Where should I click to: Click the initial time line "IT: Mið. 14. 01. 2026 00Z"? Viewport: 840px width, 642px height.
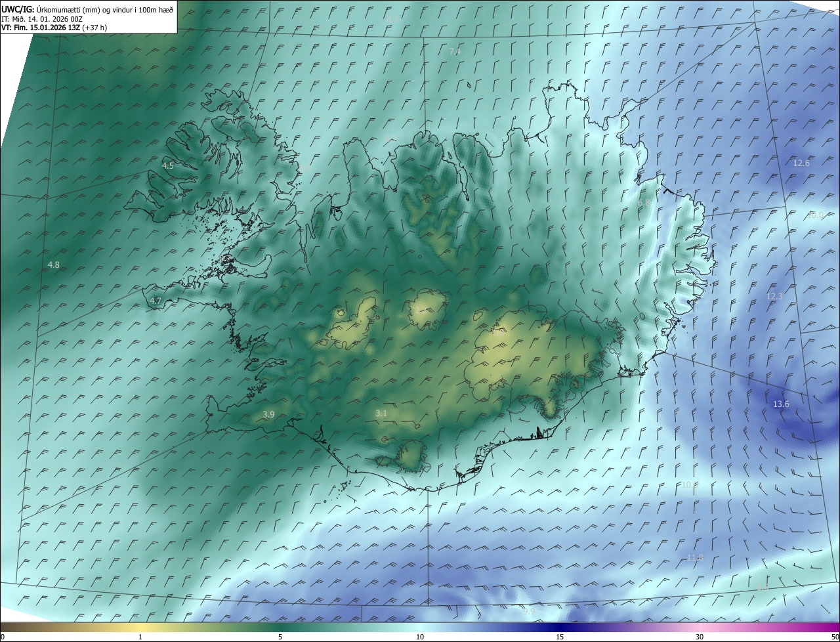pyautogui.click(x=42, y=19)
